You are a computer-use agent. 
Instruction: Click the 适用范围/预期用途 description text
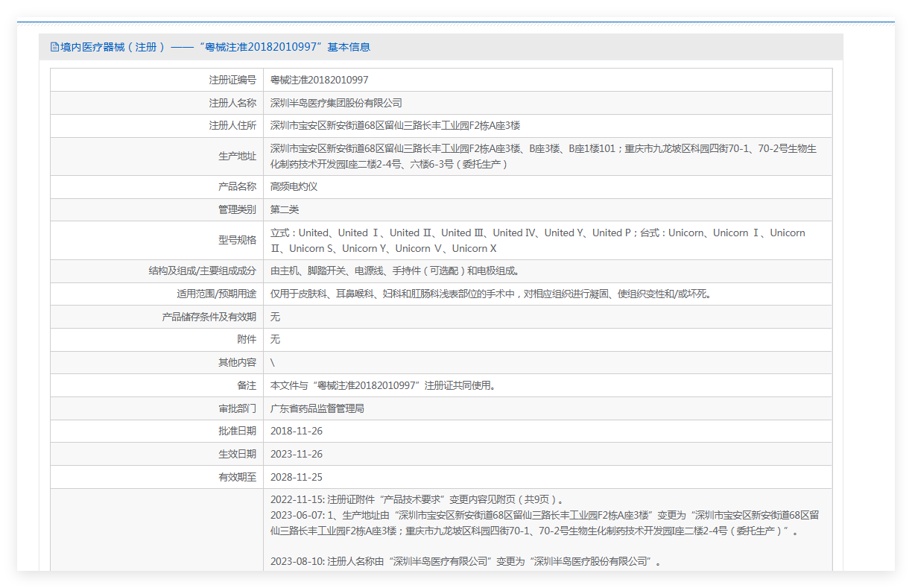pyautogui.click(x=490, y=294)
